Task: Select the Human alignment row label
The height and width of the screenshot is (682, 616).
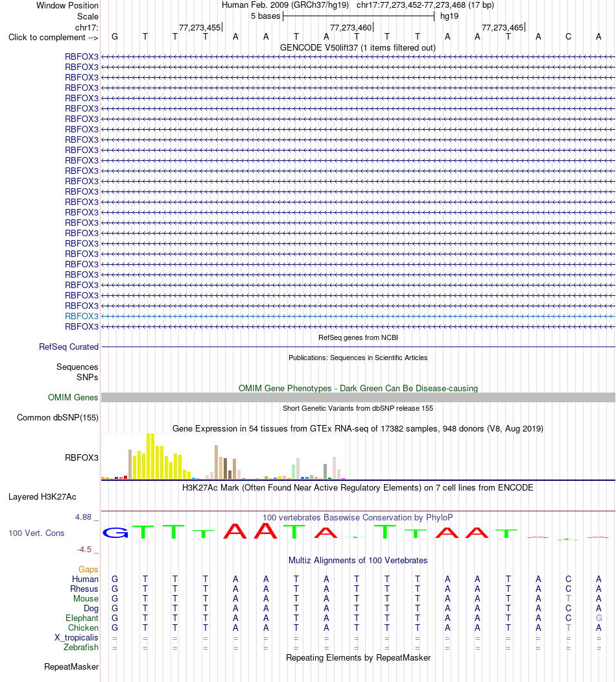Action: (x=85, y=579)
